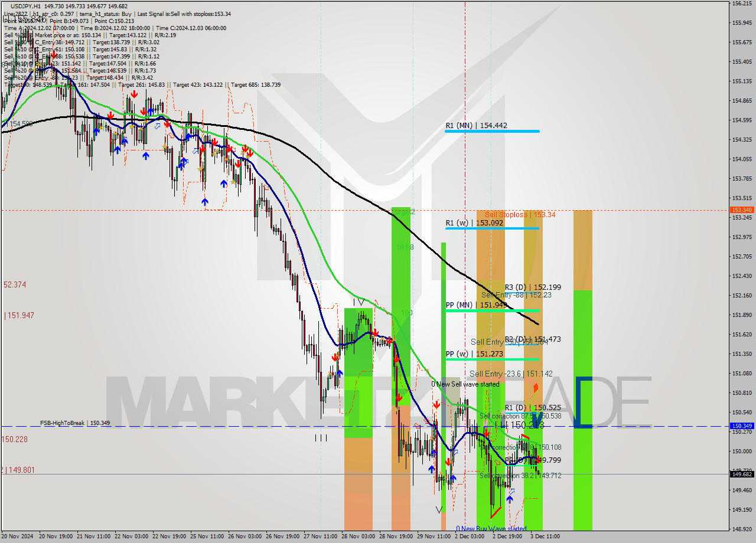Viewport: 756px width, 543px height.
Task: Select the PP (MN) | 151.948 label
Action: pos(476,305)
